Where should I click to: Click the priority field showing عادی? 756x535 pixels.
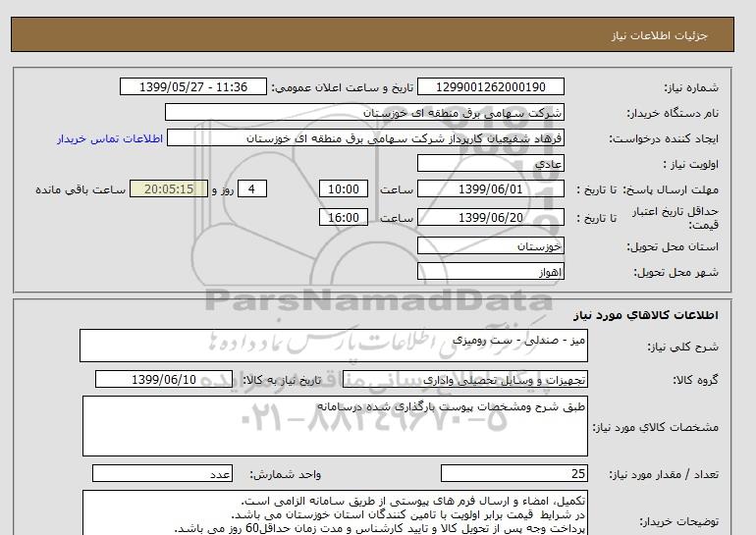pos(492,164)
